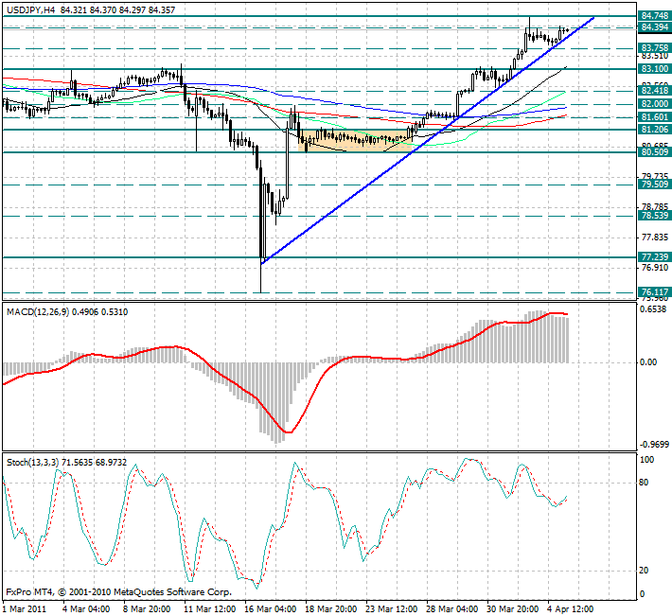Click the 79.509 price level label
The width and height of the screenshot is (672, 616).
[x=654, y=185]
